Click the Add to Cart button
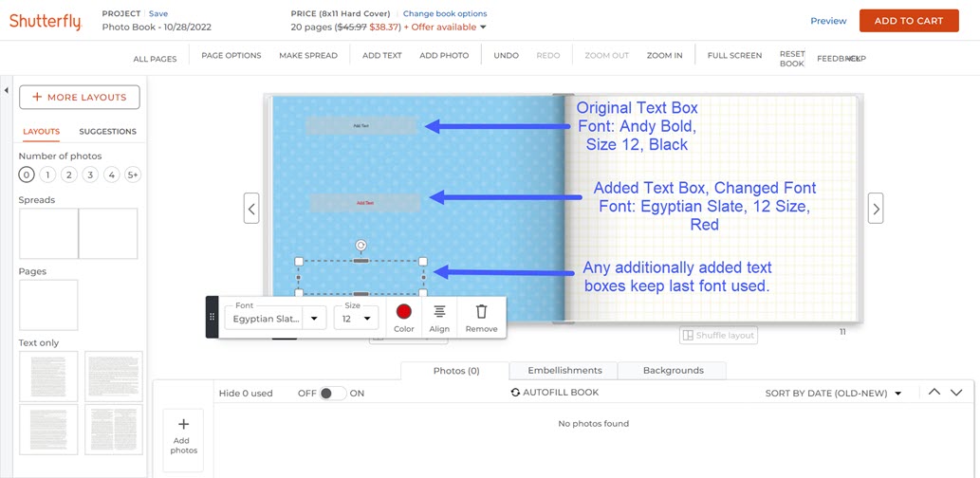The width and height of the screenshot is (980, 478). 909,21
